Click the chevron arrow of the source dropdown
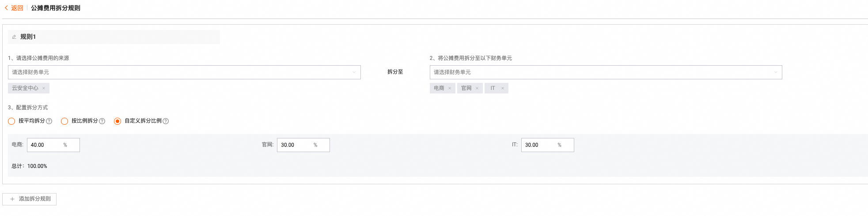Image resolution: width=868 pixels, height=216 pixels. (x=354, y=72)
